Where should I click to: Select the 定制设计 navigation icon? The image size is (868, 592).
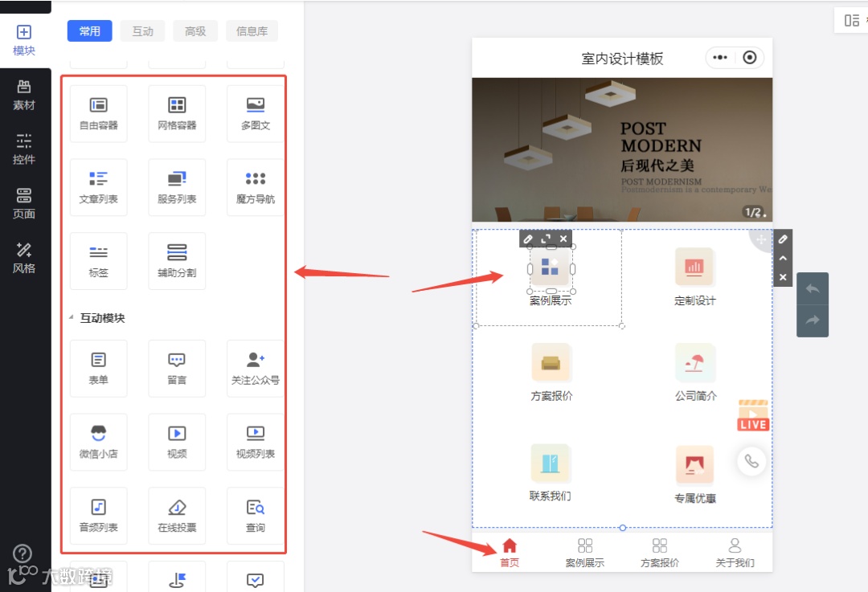click(x=694, y=267)
